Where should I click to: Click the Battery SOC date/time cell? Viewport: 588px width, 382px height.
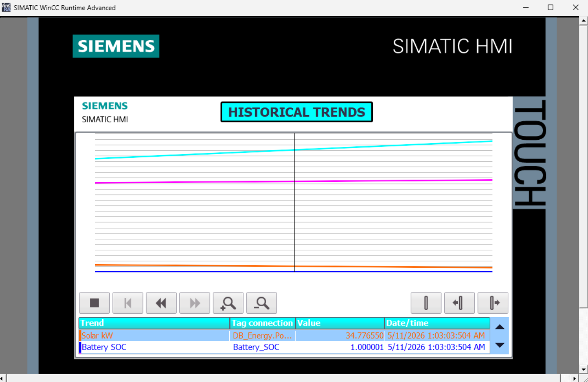pos(437,347)
